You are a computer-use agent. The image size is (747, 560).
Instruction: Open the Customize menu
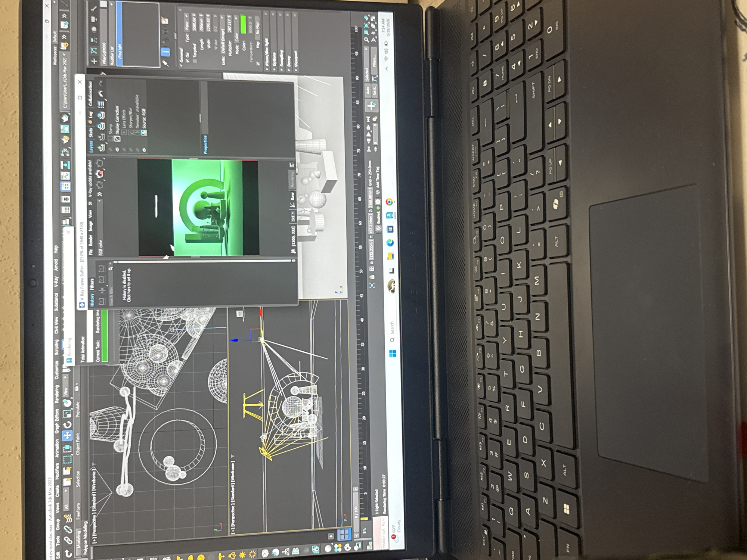pyautogui.click(x=57, y=370)
